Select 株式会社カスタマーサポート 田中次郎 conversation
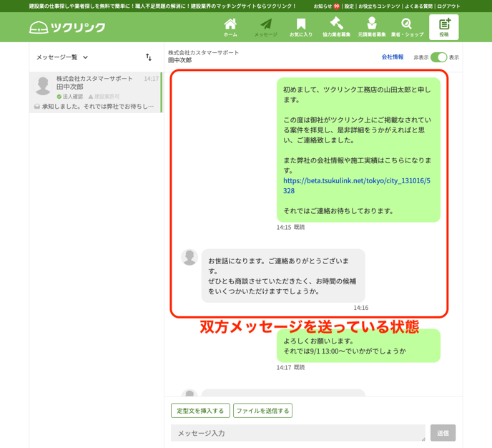This screenshot has height=448, width=492. (x=96, y=92)
